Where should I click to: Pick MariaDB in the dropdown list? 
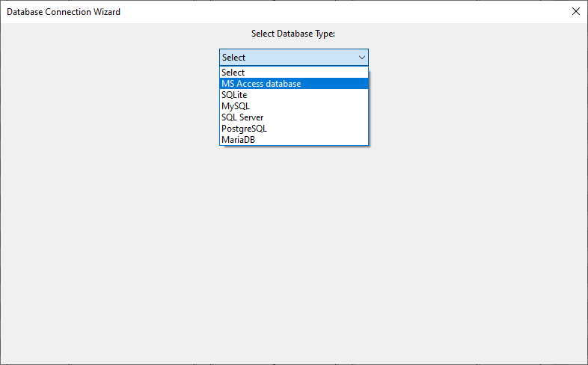(294, 140)
